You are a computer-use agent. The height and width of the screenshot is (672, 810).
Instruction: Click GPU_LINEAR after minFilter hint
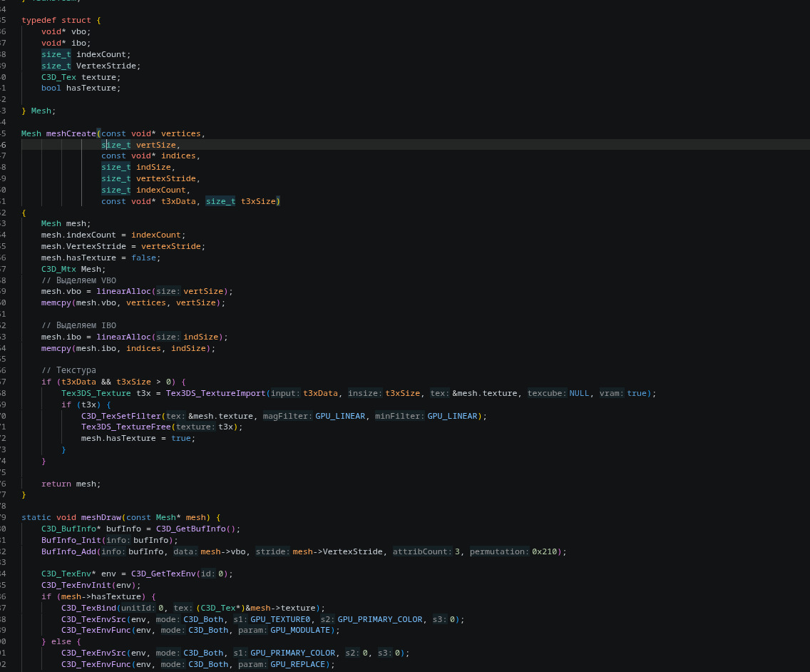point(452,416)
